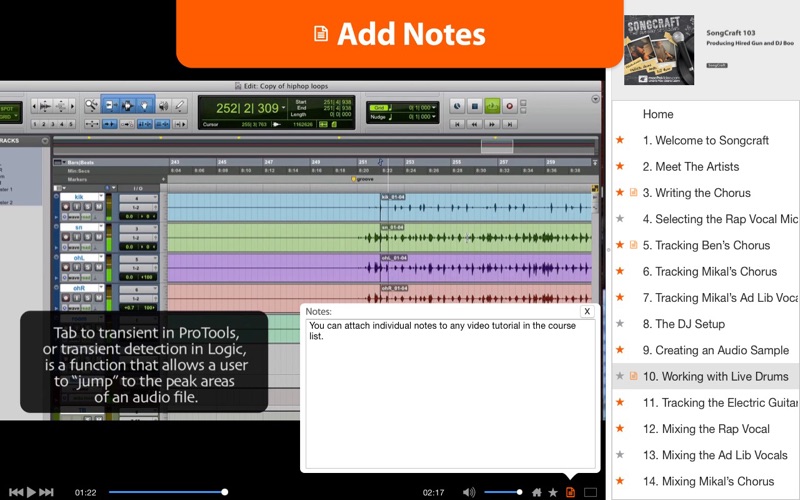Click the red record button in transport
This screenshot has height=500, width=800.
pos(509,106)
